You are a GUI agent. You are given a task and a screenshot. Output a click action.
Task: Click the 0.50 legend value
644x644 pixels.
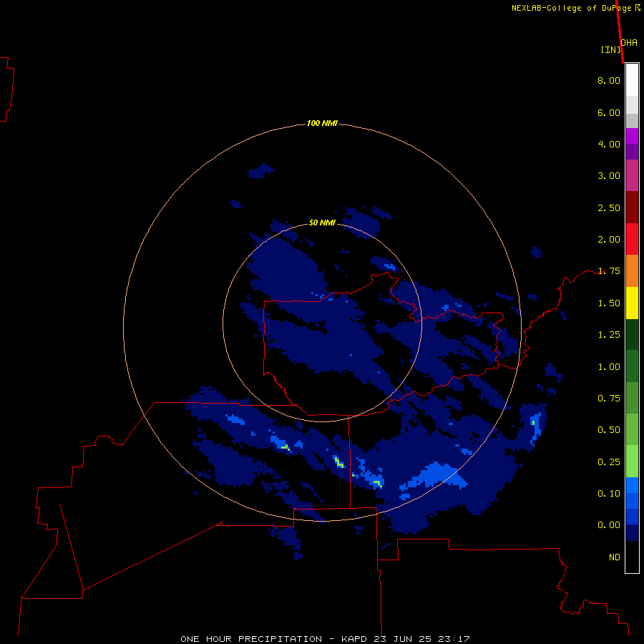[609, 430]
